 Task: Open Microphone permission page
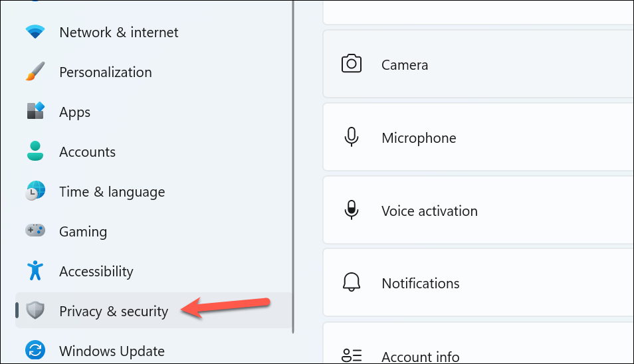point(478,137)
